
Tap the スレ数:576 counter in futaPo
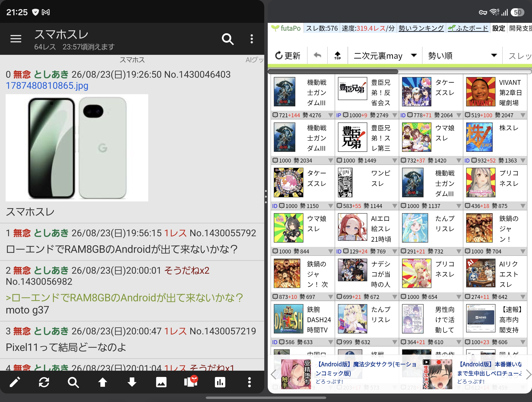(322, 28)
